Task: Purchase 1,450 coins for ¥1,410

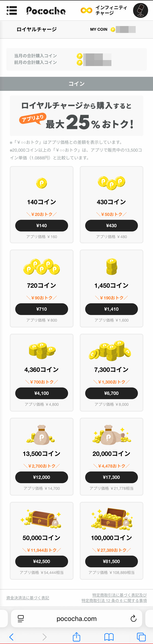Action: [x=111, y=309]
